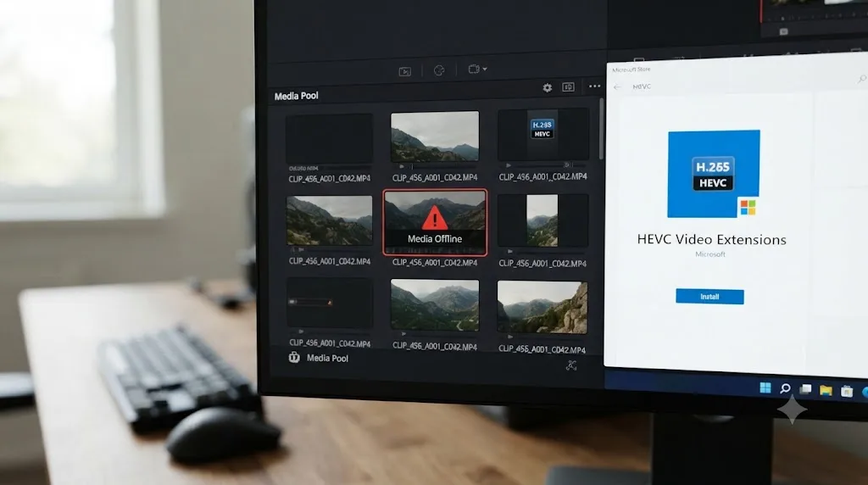The image size is (868, 485).
Task: Click the Media Pool panel title
Action: click(x=296, y=96)
